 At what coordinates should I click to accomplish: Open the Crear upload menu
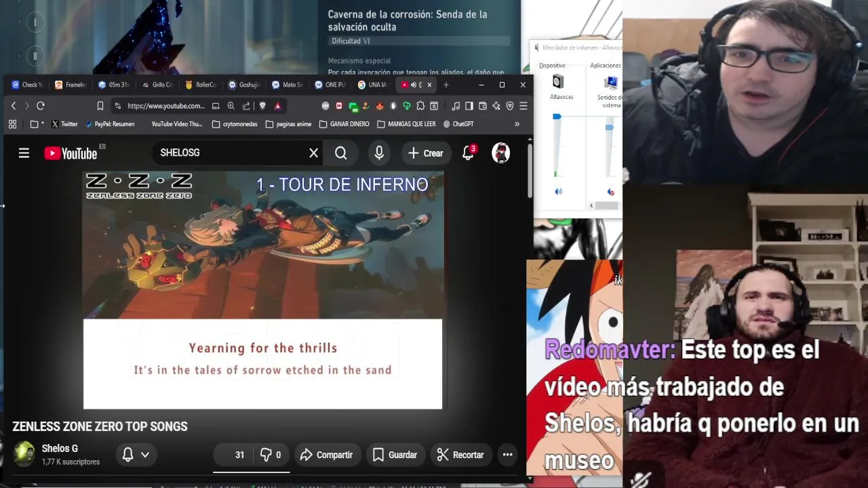click(x=426, y=153)
